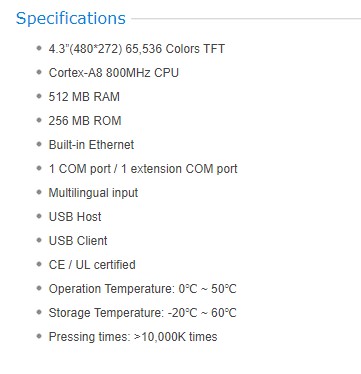Click the bullet beside Built-in Ethernet
This screenshot has width=361, height=374.
(x=39, y=144)
